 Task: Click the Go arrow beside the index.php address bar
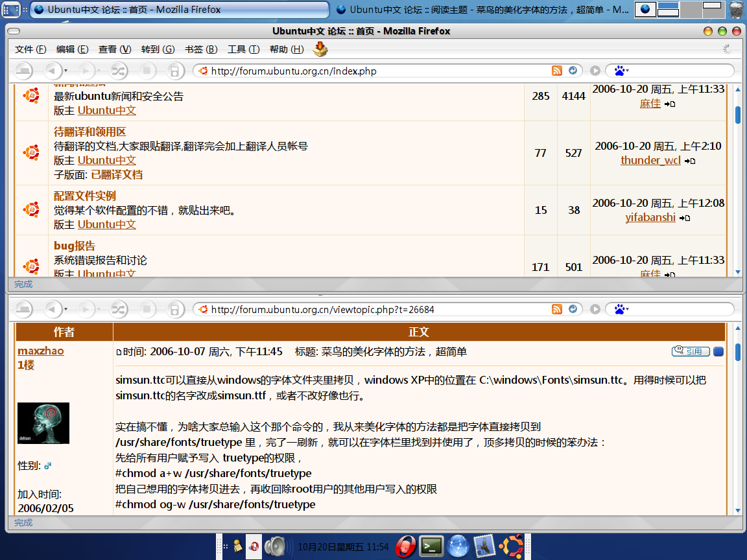pyautogui.click(x=595, y=71)
